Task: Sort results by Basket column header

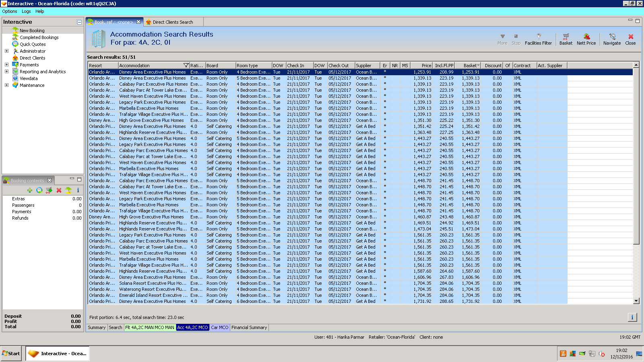Action: click(470, 66)
